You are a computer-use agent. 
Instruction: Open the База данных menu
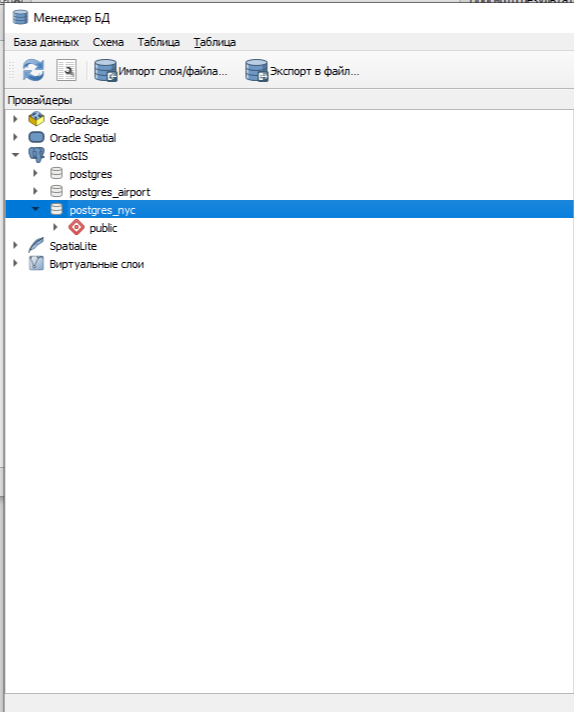pos(46,42)
